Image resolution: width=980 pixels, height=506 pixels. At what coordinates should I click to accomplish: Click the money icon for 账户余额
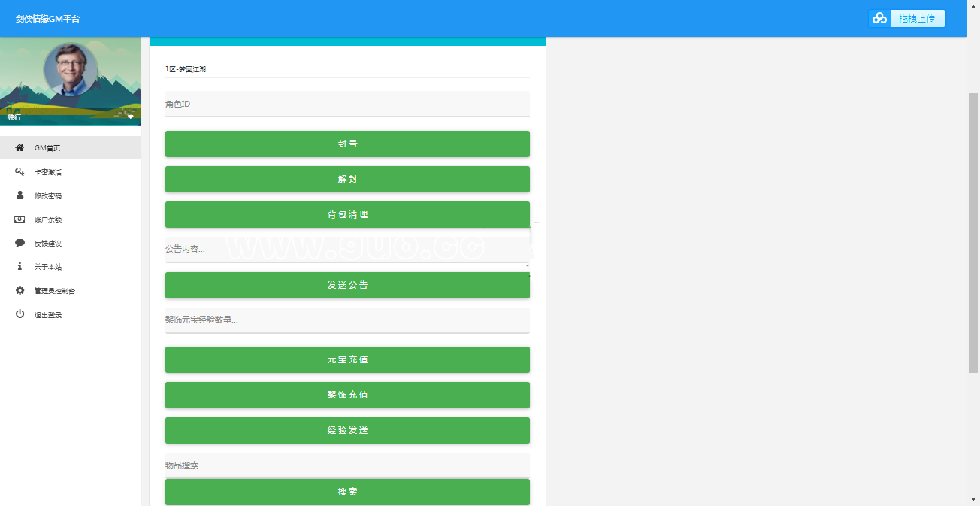(20, 220)
